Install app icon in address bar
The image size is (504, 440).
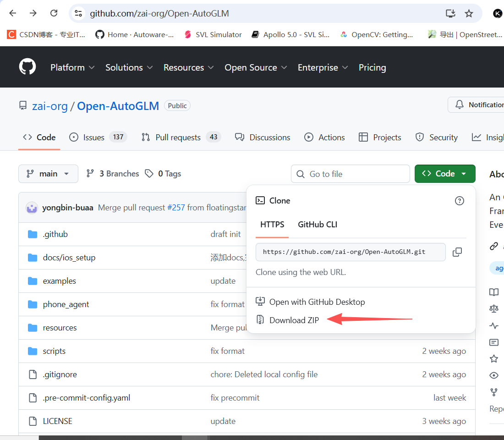pos(451,13)
